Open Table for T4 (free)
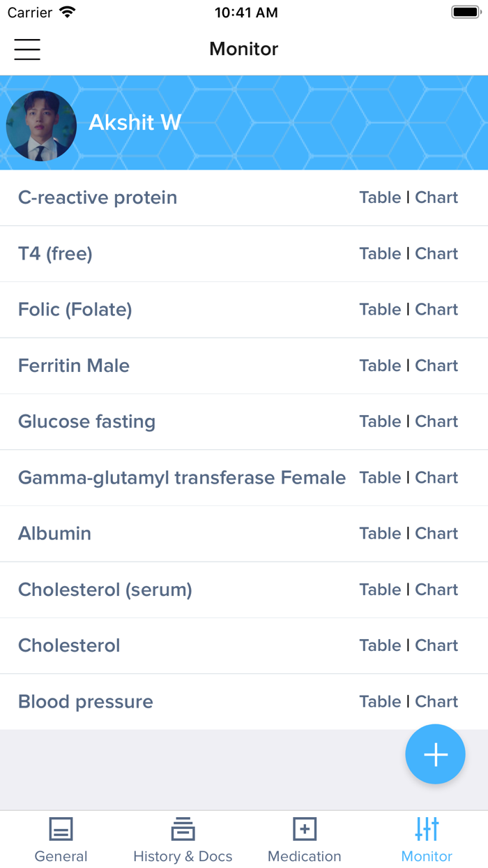 tap(380, 254)
